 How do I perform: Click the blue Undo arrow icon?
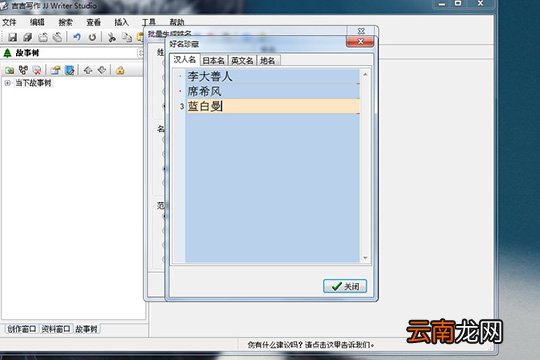point(77,37)
